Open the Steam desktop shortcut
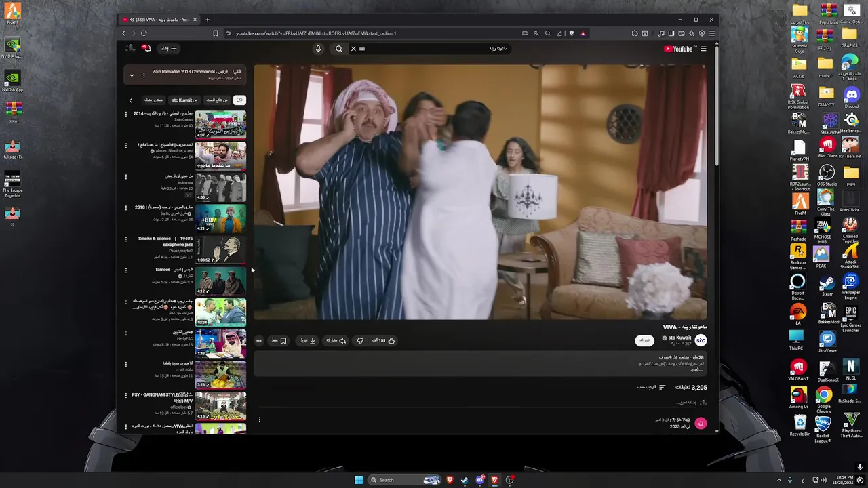Viewport: 868px width, 488px height. pos(827,285)
